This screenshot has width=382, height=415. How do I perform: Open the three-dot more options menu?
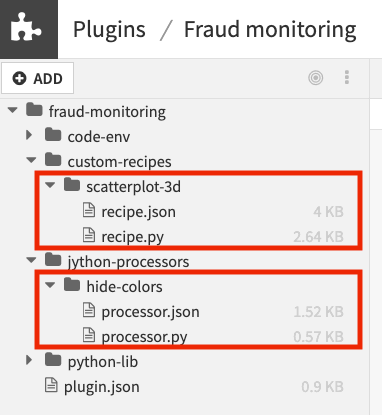click(x=347, y=78)
